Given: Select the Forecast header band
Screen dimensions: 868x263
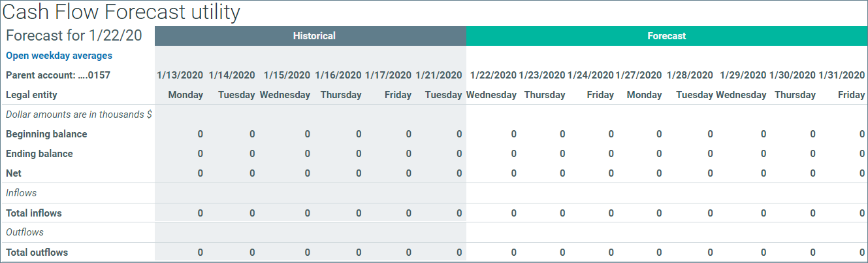Looking at the screenshot, I should pyautogui.click(x=667, y=36).
